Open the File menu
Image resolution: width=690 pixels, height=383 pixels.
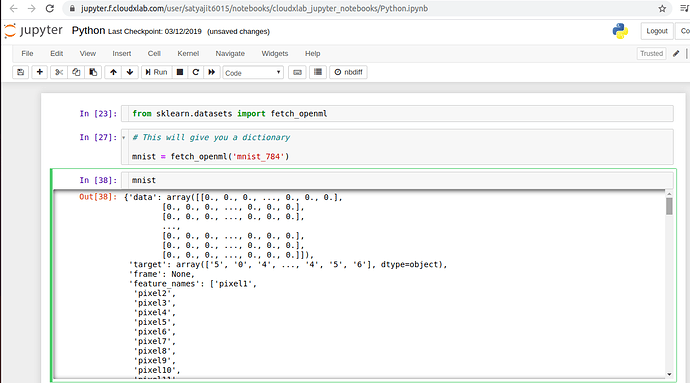tap(27, 53)
